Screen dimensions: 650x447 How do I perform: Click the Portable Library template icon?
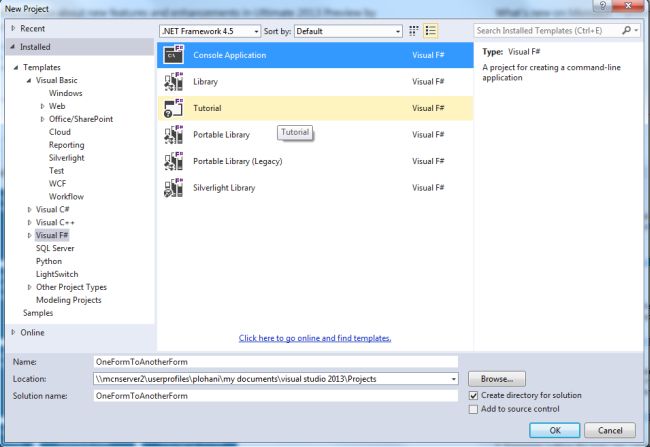[173, 134]
